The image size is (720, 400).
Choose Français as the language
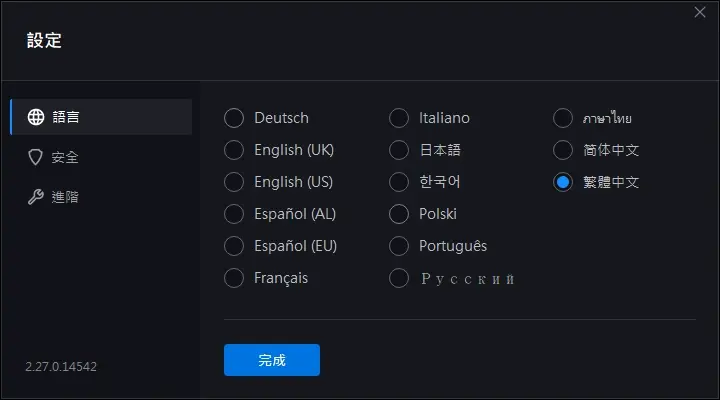pyautogui.click(x=234, y=278)
